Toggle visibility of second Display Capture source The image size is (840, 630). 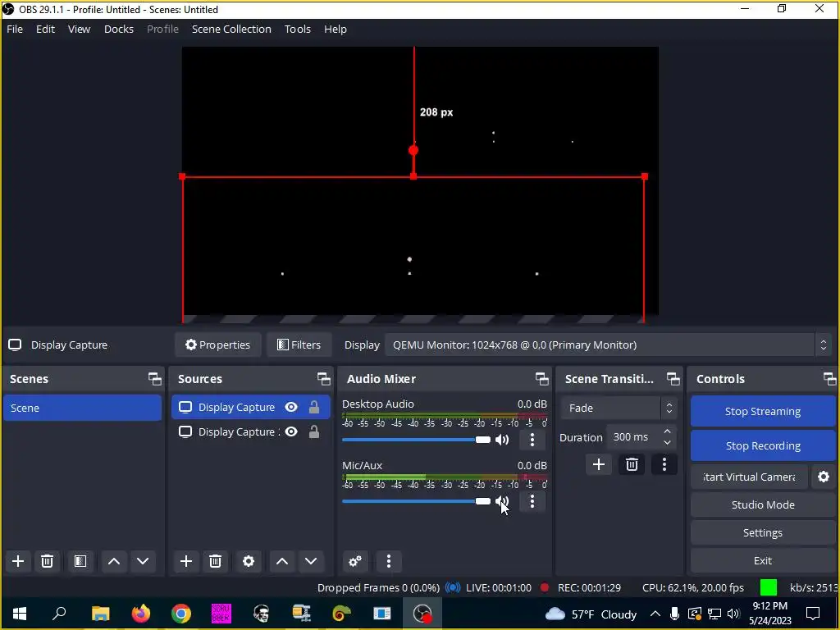(x=291, y=431)
